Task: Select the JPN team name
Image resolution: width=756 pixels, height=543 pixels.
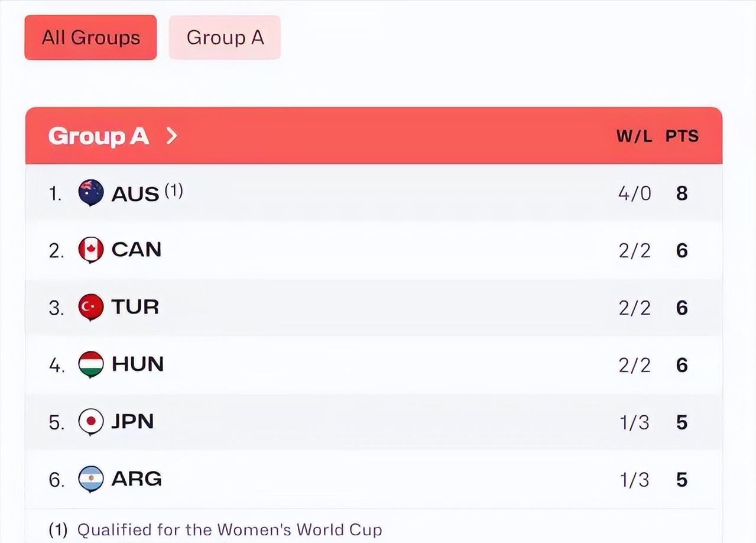Action: coord(133,422)
